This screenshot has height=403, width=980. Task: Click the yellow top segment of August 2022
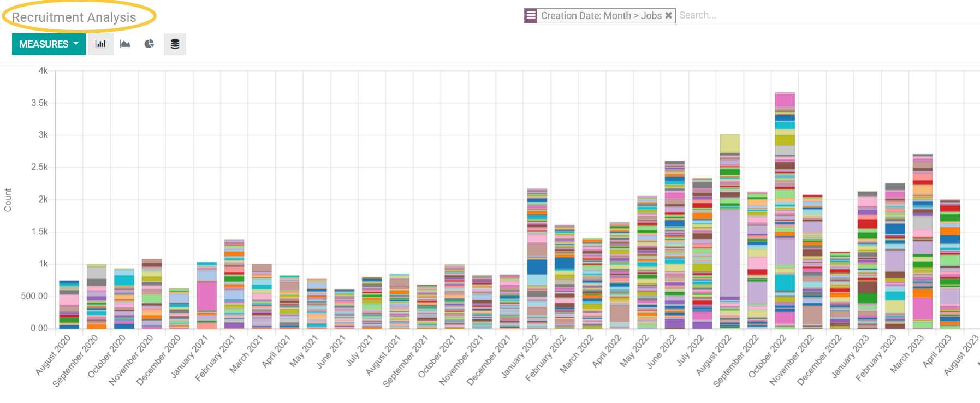[x=730, y=143]
